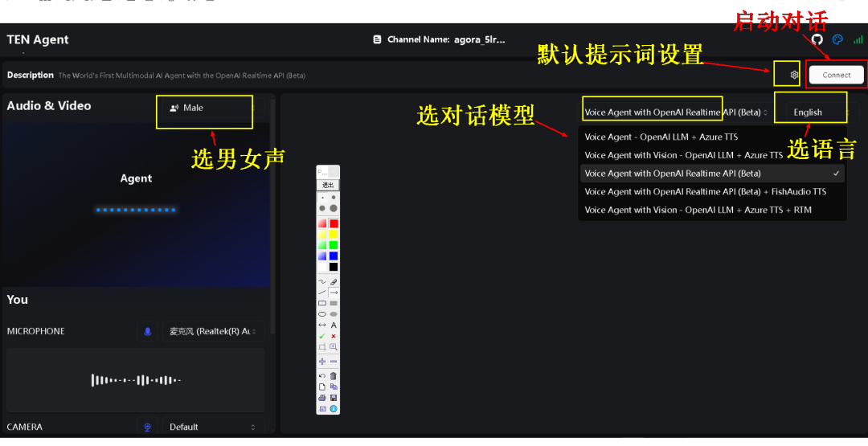Open the Male voice type dropdown
868x446 pixels.
pos(212,108)
